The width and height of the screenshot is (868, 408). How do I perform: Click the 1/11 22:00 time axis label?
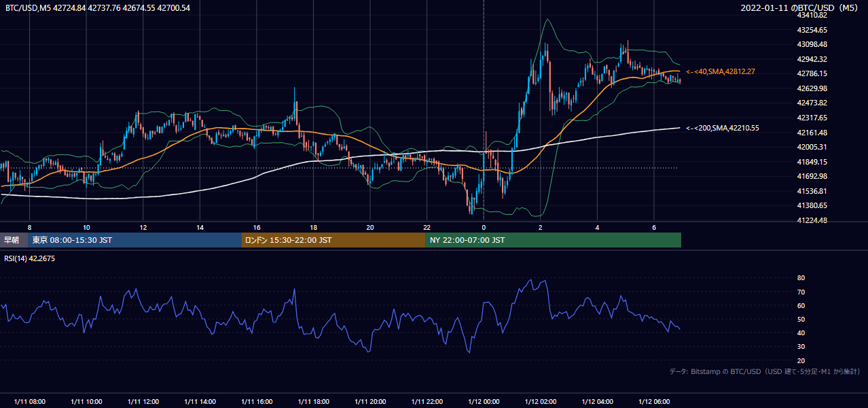tap(427, 401)
